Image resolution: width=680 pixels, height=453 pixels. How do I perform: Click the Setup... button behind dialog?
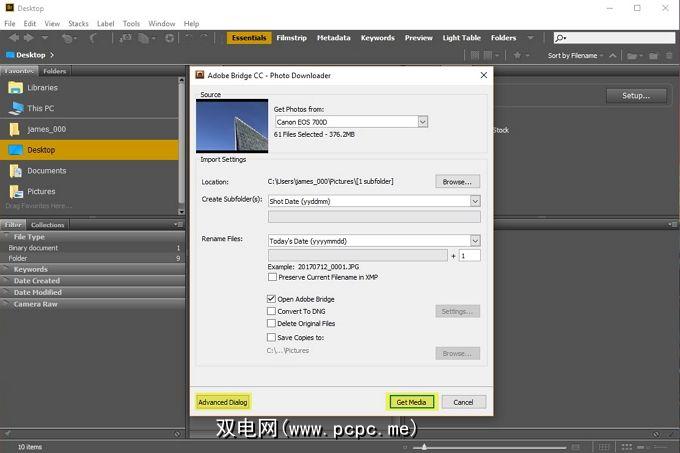636,95
